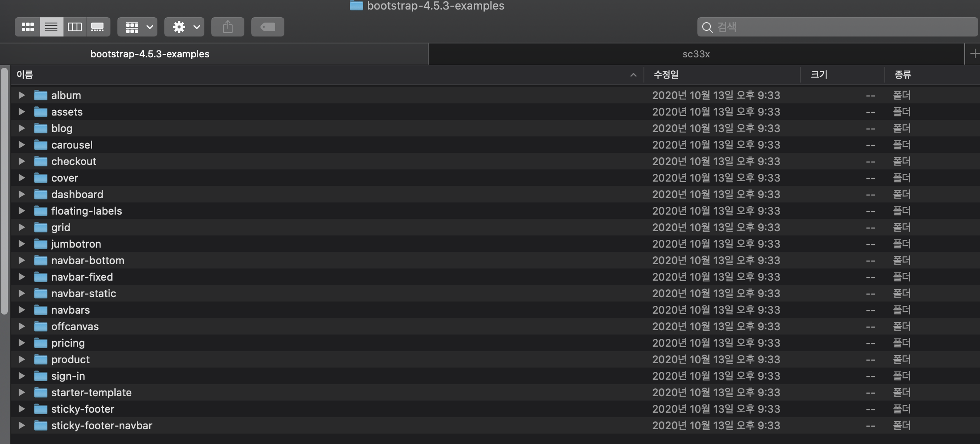Viewport: 980px width, 444px height.
Task: Expand the cover folder
Action: [21, 178]
